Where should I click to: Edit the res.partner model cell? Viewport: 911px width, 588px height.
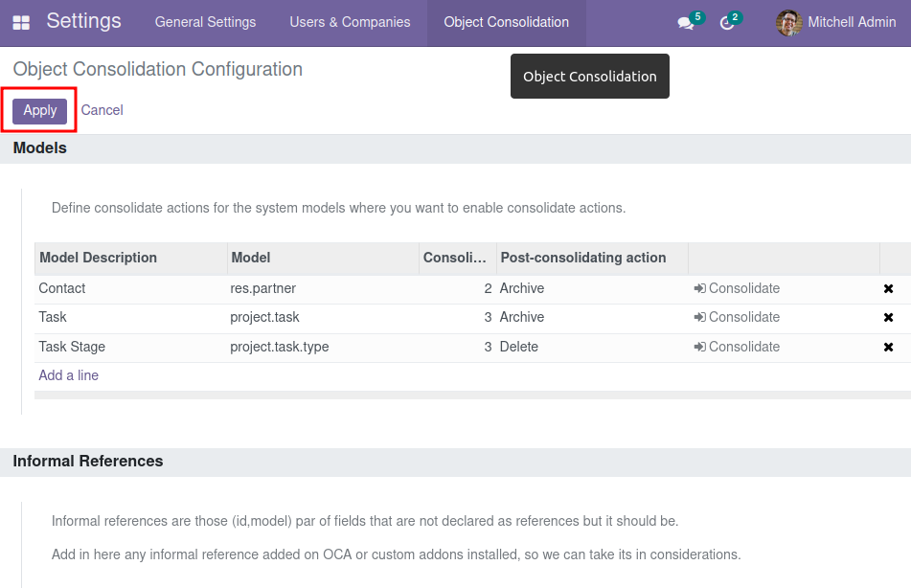323,289
